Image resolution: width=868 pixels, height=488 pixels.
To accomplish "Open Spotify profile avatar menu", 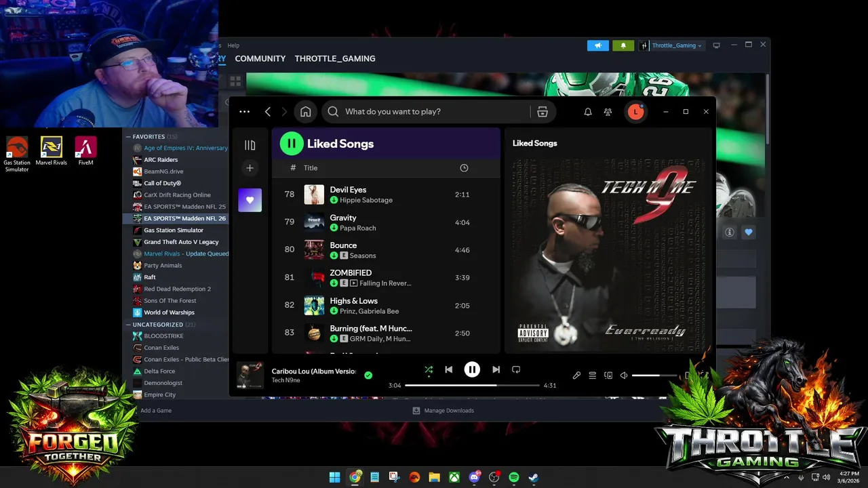I will click(635, 112).
